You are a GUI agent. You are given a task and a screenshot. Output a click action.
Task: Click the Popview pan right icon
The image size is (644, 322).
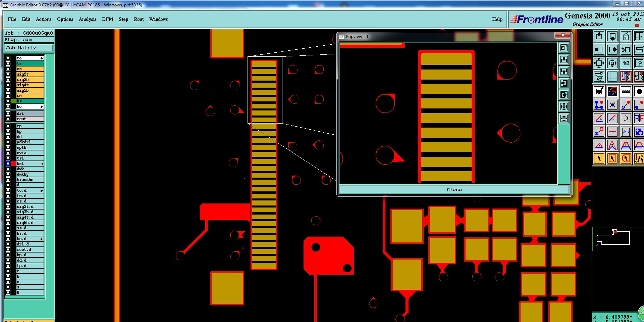564,95
